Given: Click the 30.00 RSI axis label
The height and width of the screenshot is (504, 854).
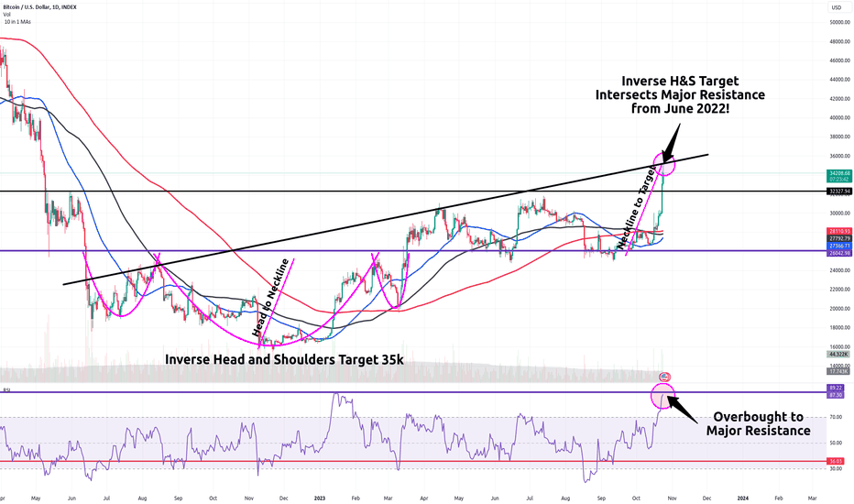Looking at the screenshot, I should click(x=836, y=468).
